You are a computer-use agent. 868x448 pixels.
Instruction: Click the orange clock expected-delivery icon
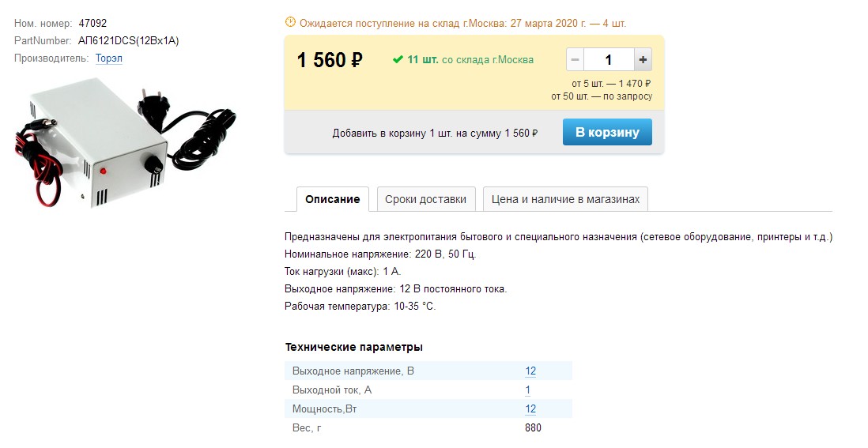290,22
